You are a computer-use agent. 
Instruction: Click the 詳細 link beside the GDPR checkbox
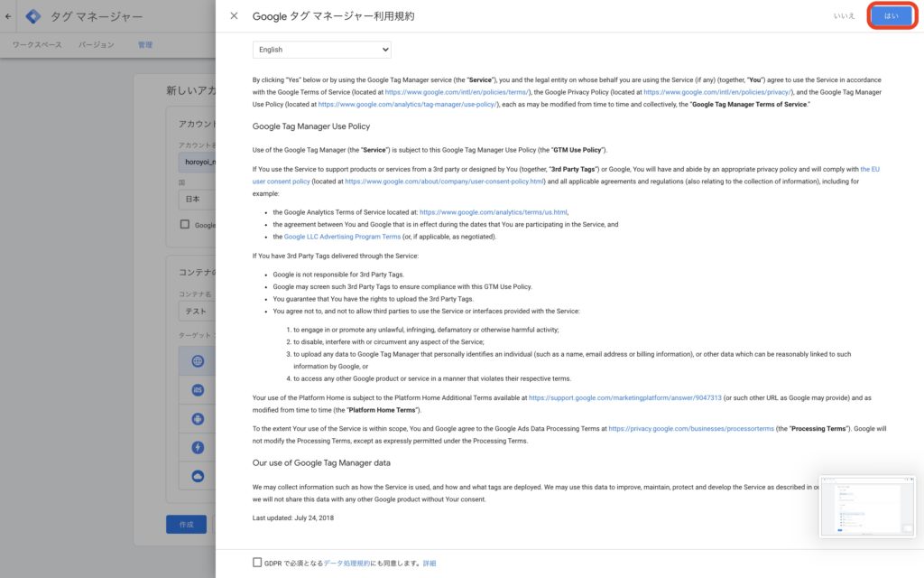(430, 564)
